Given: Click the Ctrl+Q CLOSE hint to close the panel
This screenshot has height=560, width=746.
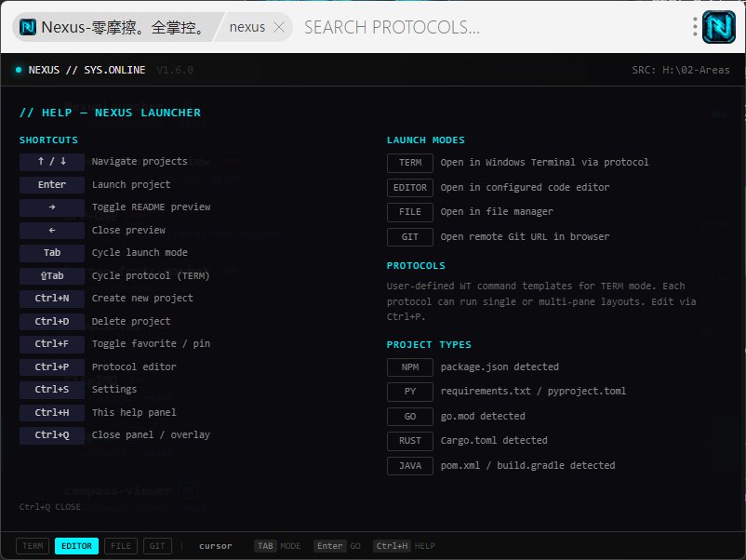Looking at the screenshot, I should coord(50,507).
